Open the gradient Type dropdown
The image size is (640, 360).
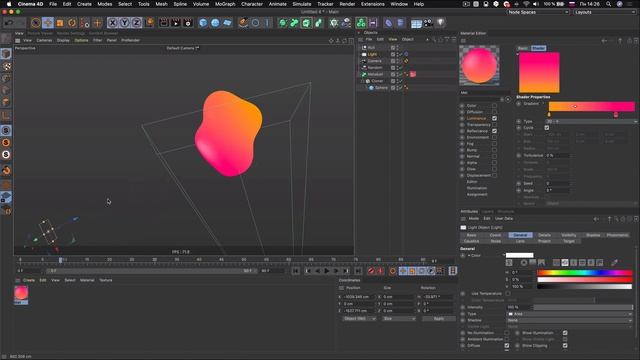(591, 122)
